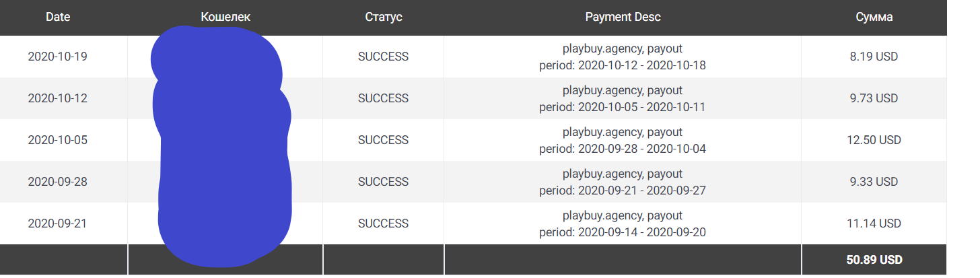The width and height of the screenshot is (980, 278).
Task: Click the 9.33 USD amount
Action: coord(874,182)
